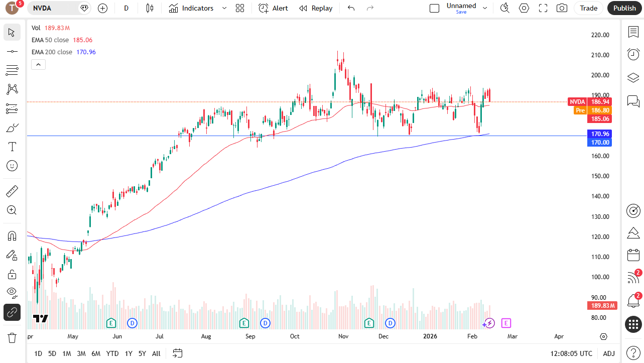Open the candlestick chart style menu

(x=150, y=8)
